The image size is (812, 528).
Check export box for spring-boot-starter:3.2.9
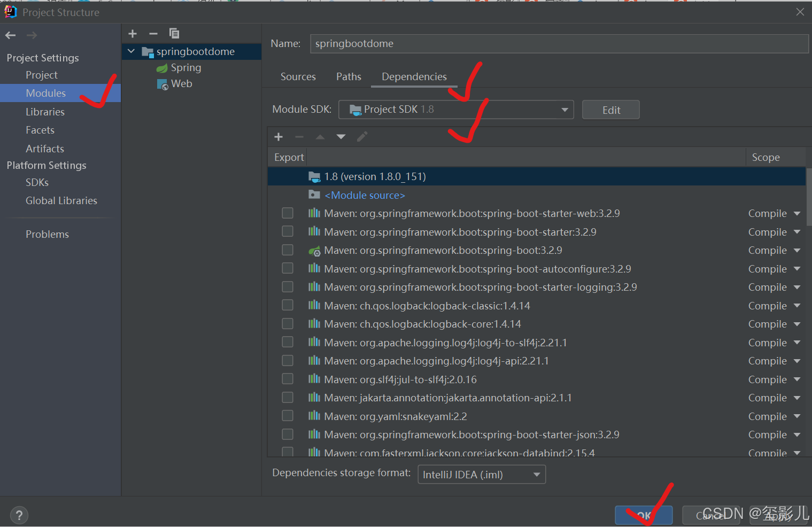[288, 231]
